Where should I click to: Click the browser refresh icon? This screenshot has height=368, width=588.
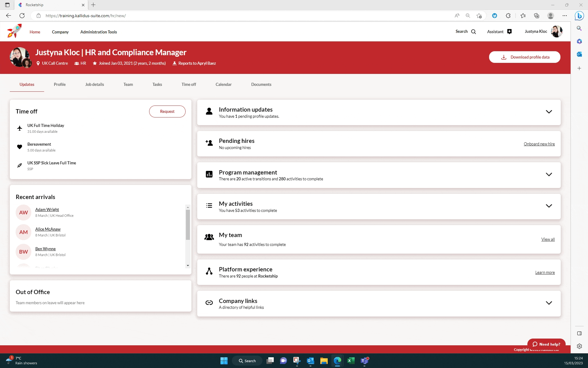[22, 16]
